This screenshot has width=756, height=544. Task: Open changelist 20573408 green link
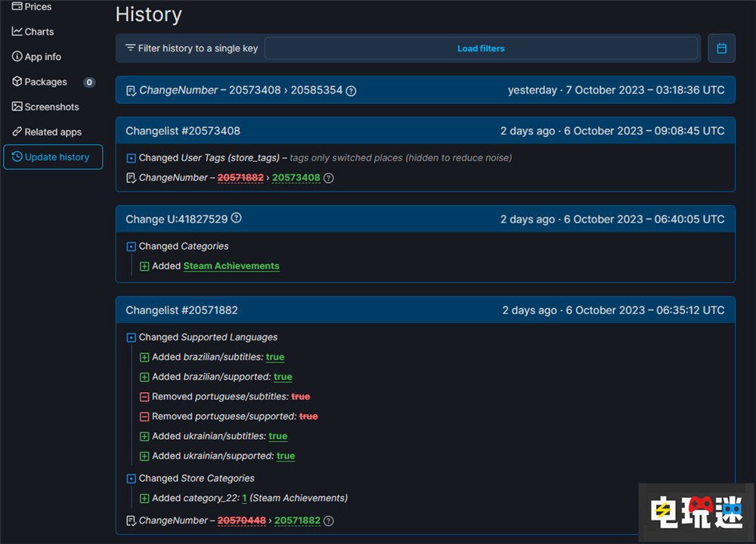(x=296, y=178)
